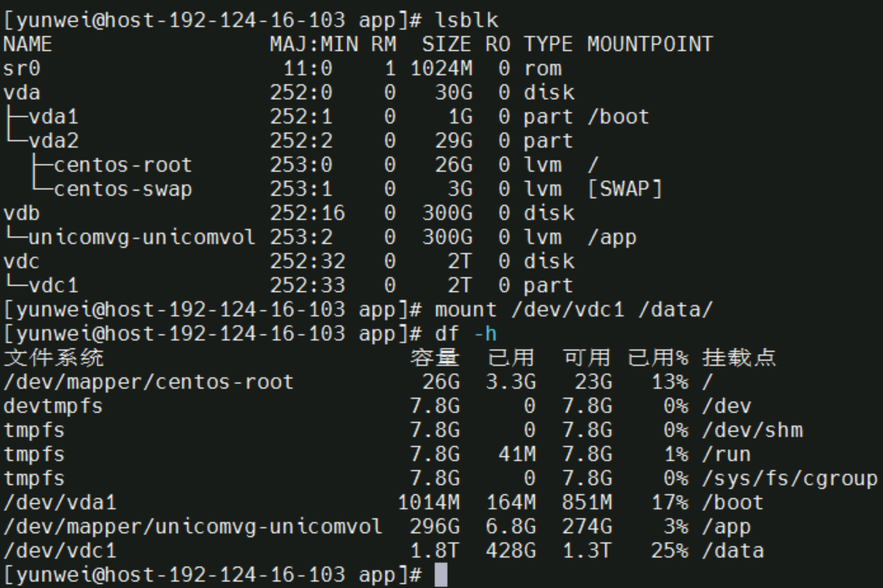Select the '/dev/vdc1' filesystem in df output
883x588 pixels.
[60, 552]
